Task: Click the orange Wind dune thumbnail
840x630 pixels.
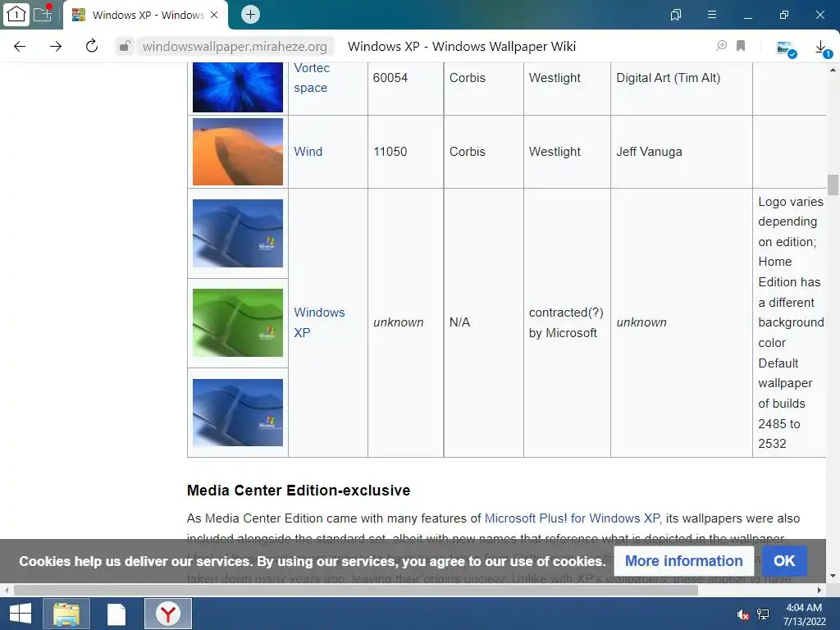Action: pyautogui.click(x=238, y=152)
